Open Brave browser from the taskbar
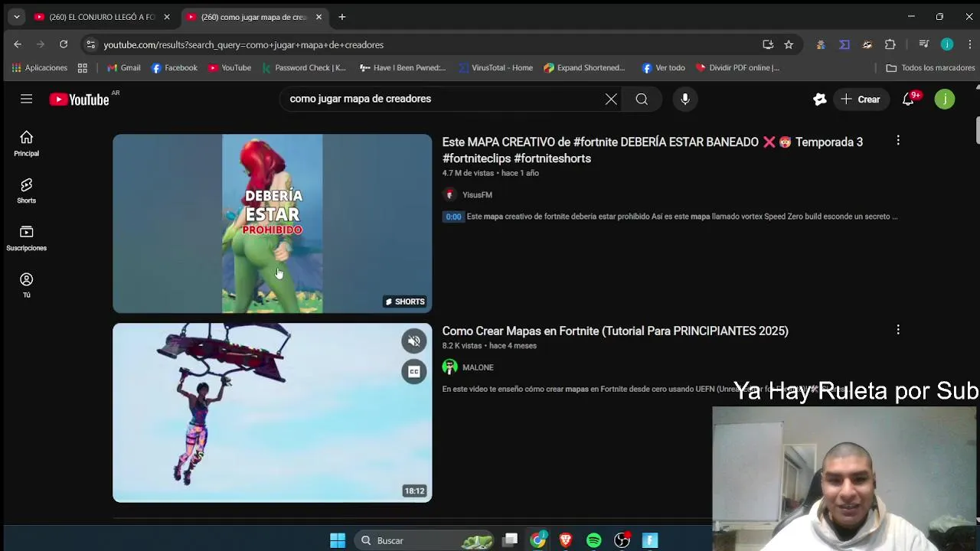980x551 pixels. pos(566,540)
